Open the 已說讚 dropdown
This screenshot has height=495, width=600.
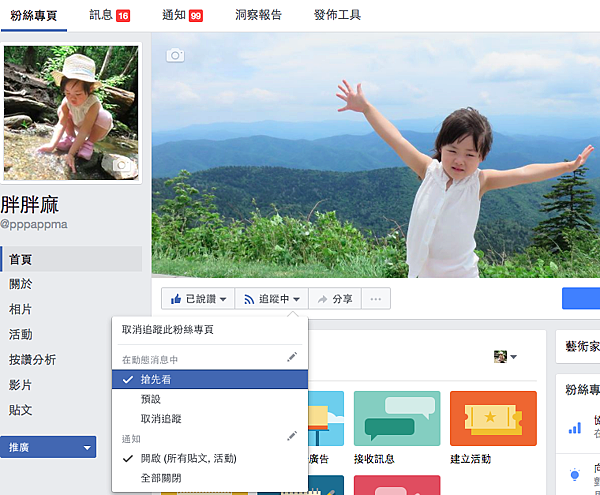coord(198,299)
